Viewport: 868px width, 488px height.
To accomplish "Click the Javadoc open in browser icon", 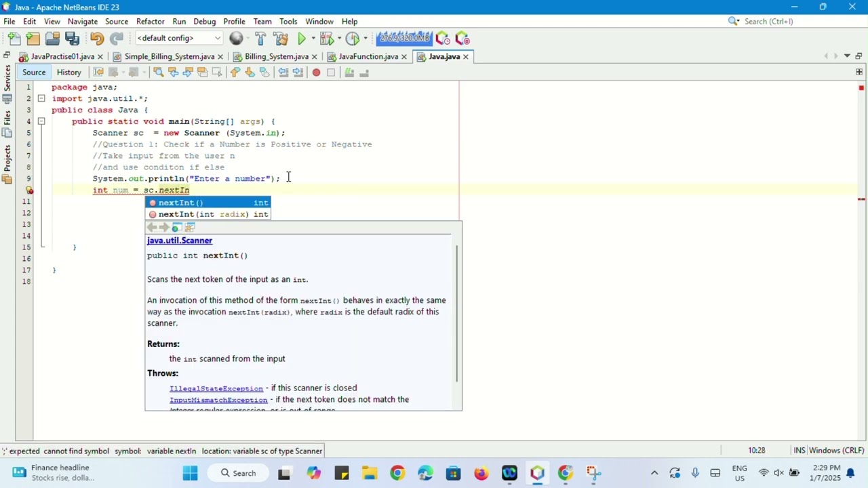I will click(177, 228).
